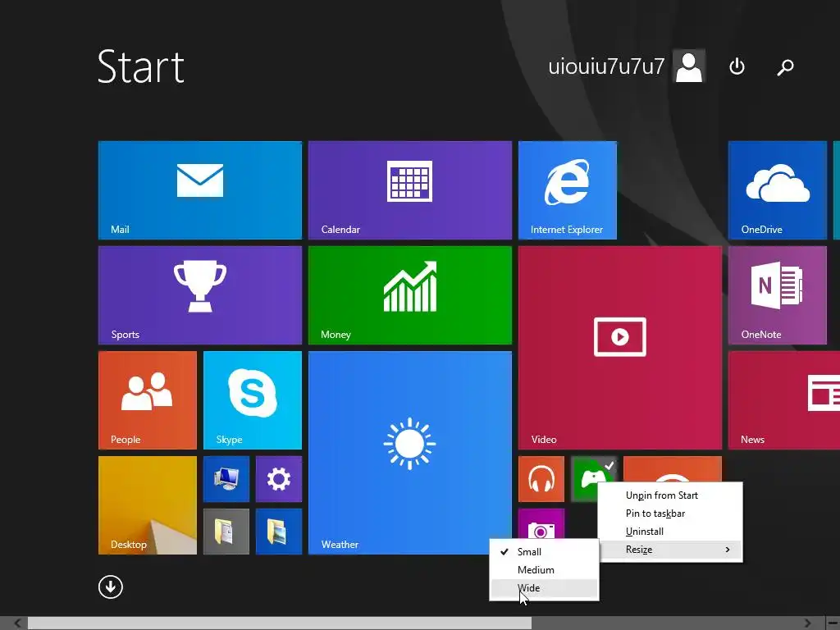
Task: Select the Wide size option
Action: point(545,588)
